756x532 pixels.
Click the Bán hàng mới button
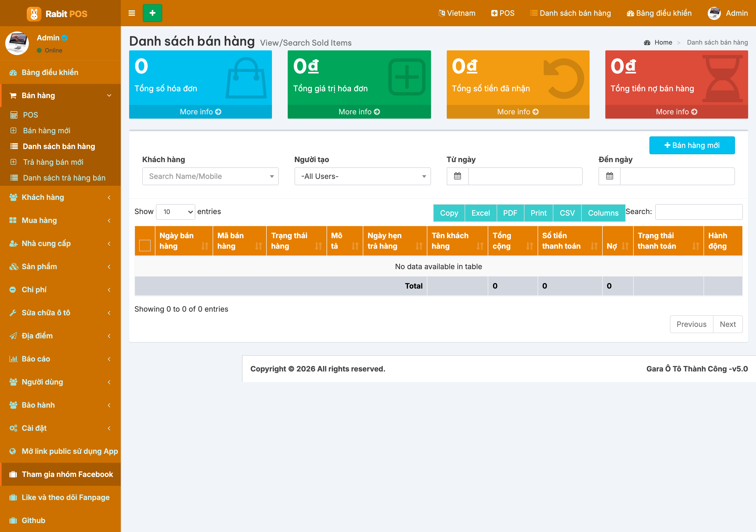point(692,145)
